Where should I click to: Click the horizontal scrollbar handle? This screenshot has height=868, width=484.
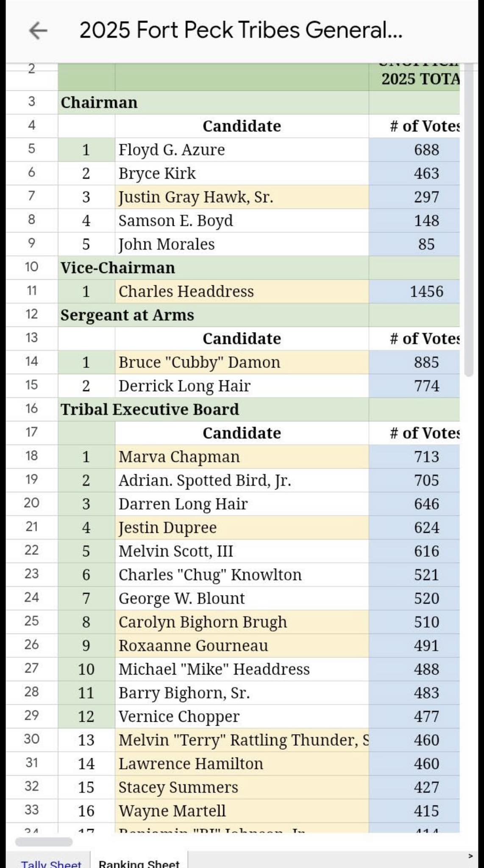(44, 842)
